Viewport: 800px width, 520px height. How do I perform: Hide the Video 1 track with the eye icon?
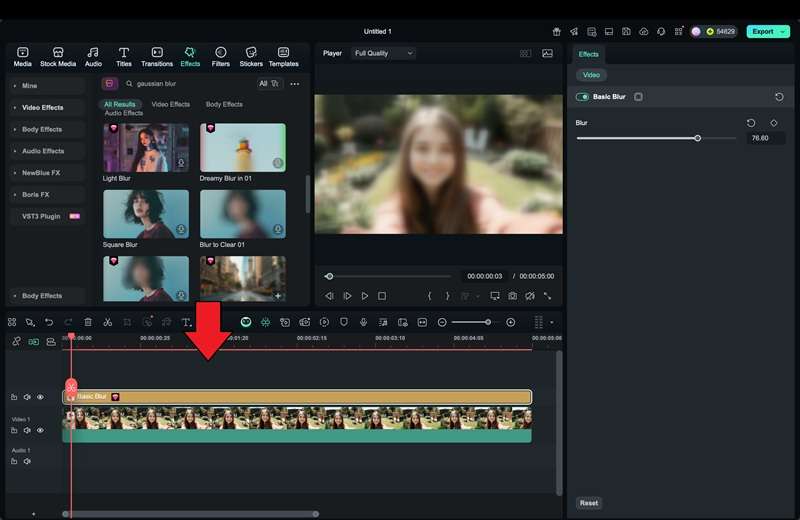pos(40,430)
